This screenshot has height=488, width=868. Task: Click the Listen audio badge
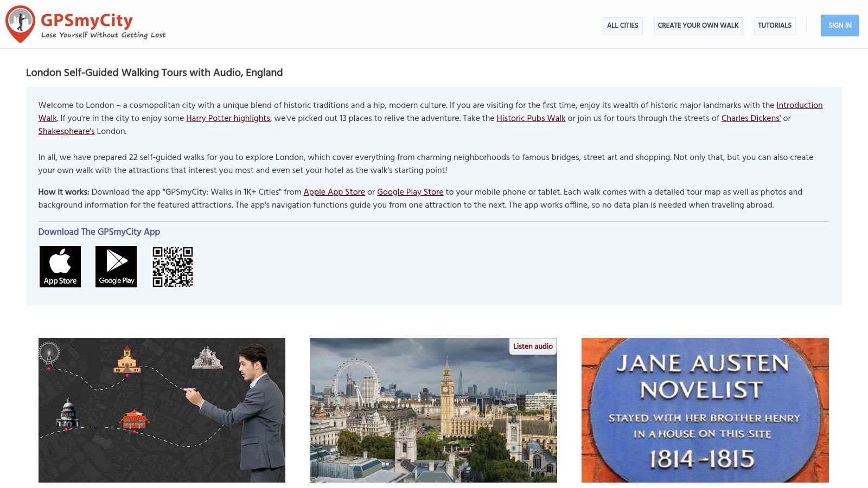point(533,346)
